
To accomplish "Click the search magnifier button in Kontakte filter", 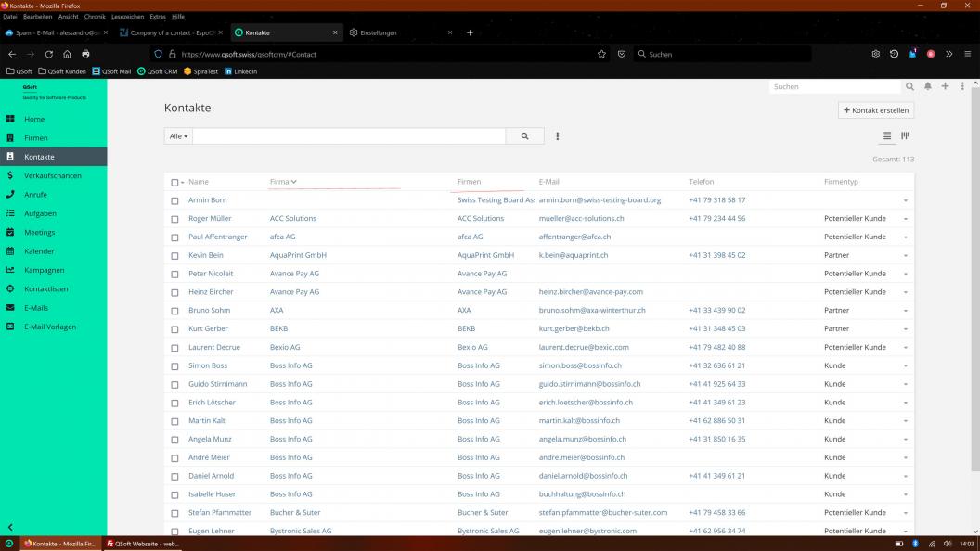I will click(524, 136).
